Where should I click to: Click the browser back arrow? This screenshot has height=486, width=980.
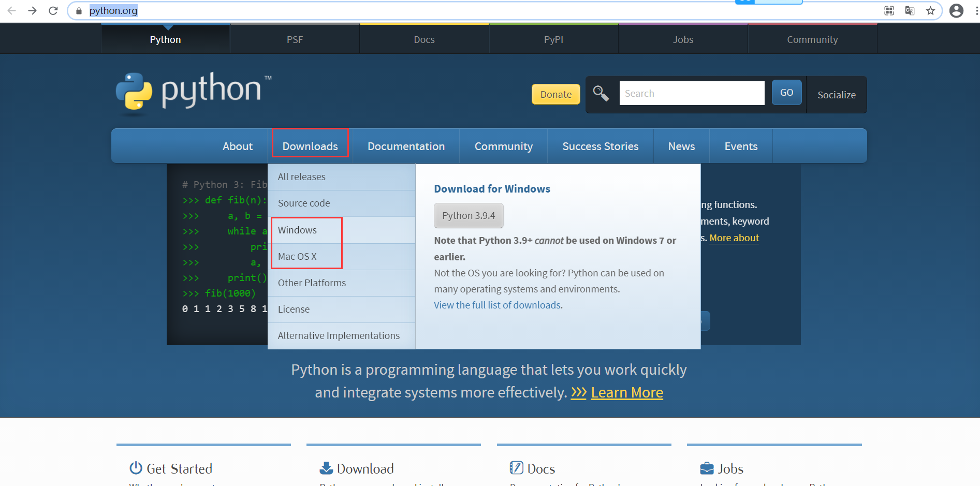pos(11,10)
